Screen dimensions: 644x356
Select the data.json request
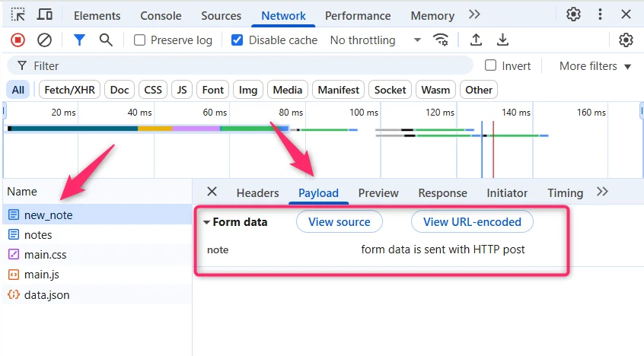(97, 295)
